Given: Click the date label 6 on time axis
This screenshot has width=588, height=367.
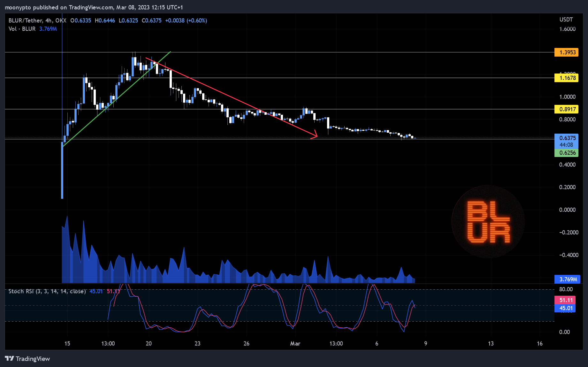Looking at the screenshot, I should click(x=377, y=344).
